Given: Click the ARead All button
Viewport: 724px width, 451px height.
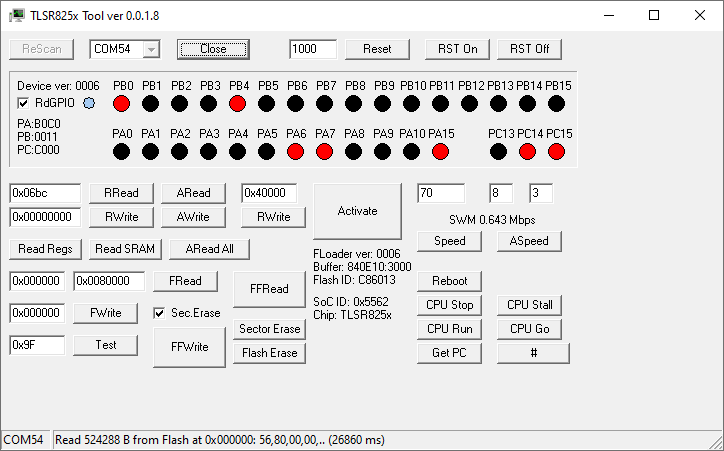Looking at the screenshot, I should pyautogui.click(x=210, y=249).
